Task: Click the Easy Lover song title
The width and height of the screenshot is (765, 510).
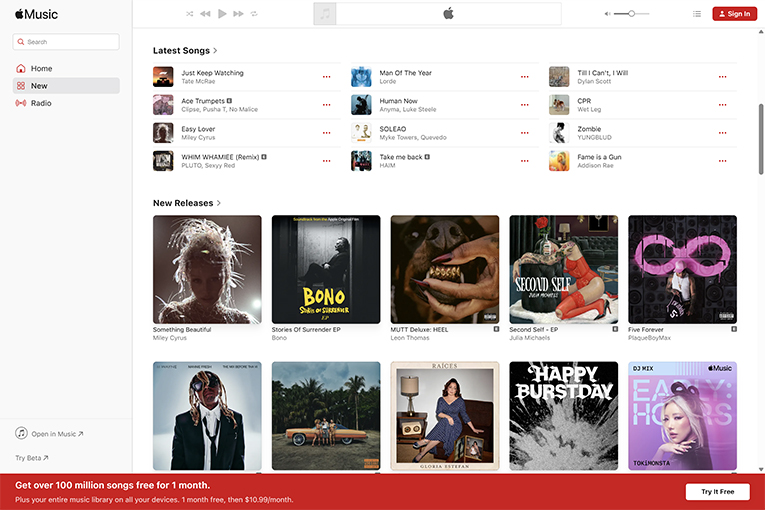Action: [x=198, y=129]
